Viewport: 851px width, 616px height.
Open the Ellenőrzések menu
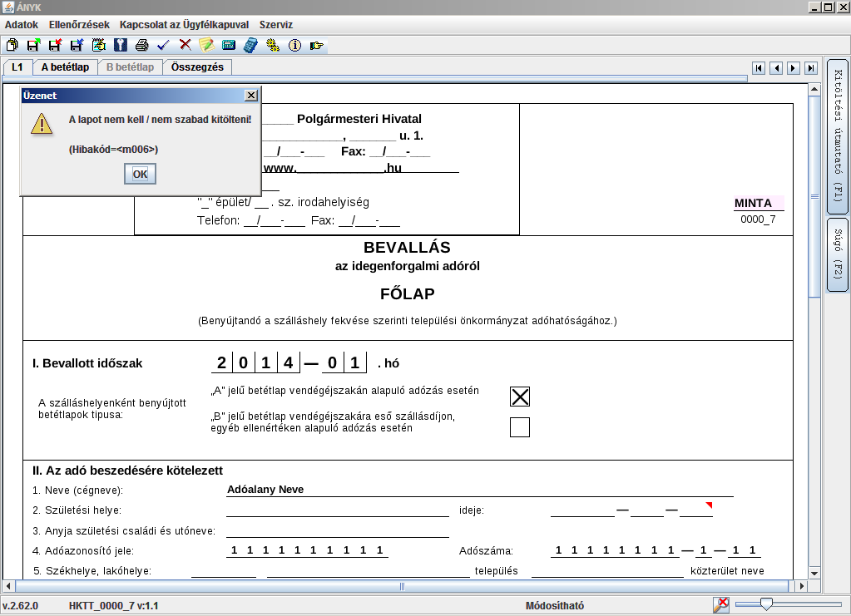point(79,24)
